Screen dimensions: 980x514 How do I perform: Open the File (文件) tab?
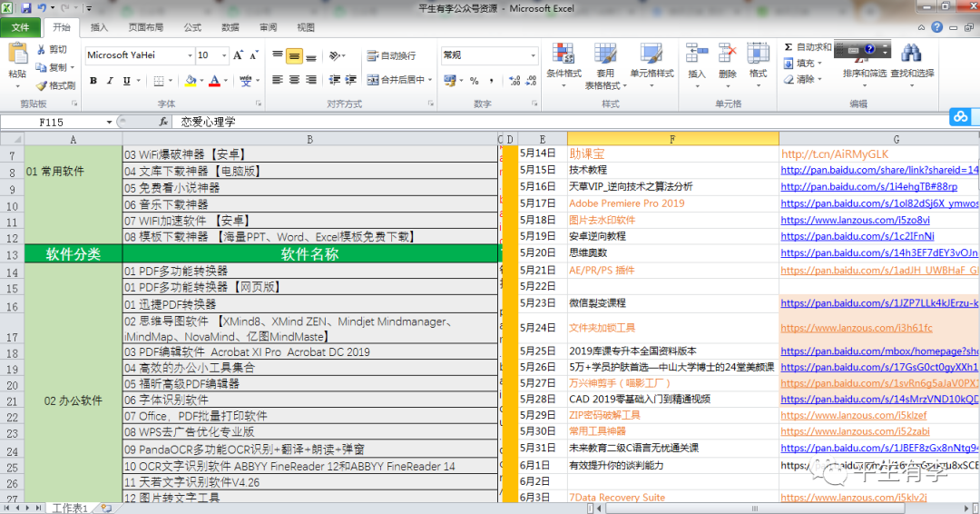point(20,27)
